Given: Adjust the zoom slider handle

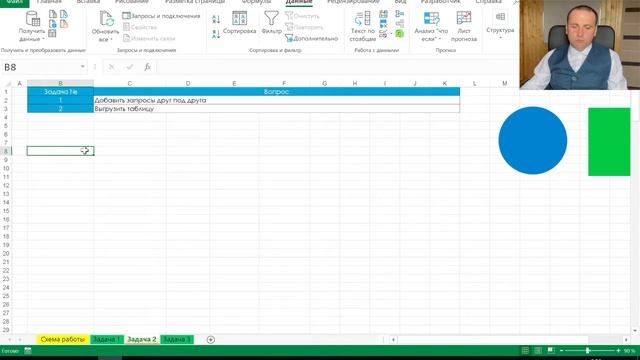Looking at the screenshot, I should 588,351.
